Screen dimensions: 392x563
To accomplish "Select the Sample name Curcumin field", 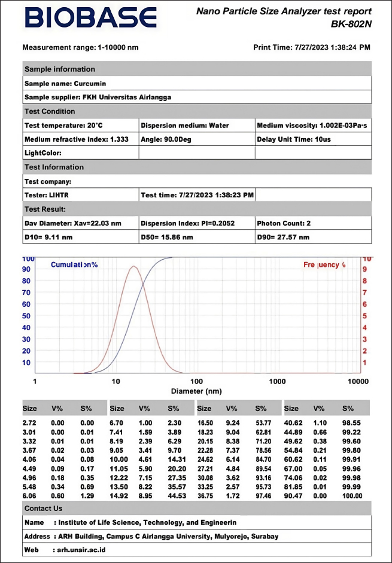I will click(x=65, y=83).
